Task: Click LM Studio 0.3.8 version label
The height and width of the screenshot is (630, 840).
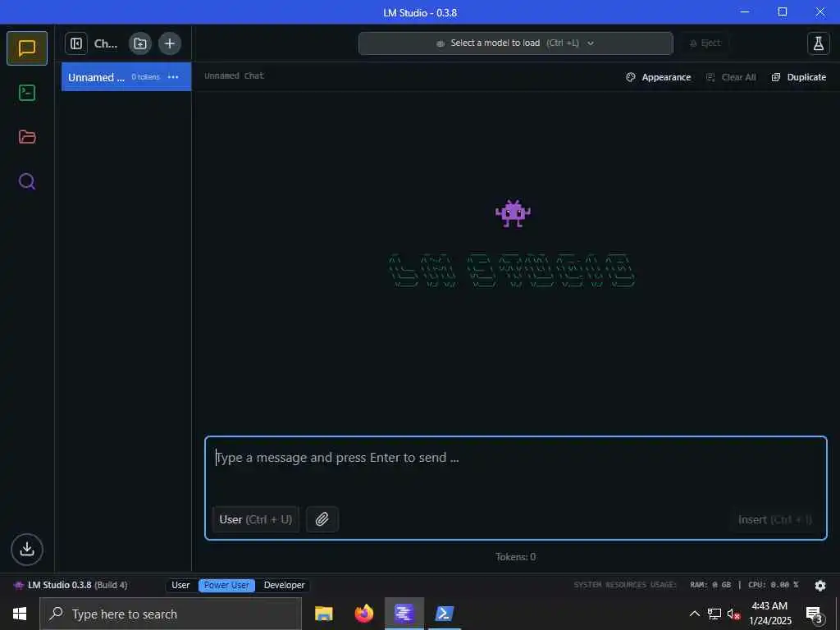Action: coord(71,585)
